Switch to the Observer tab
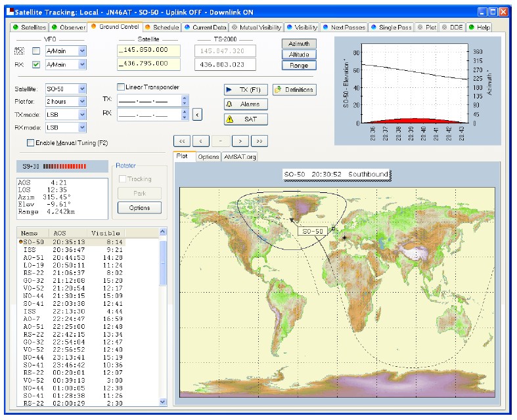 click(68, 28)
